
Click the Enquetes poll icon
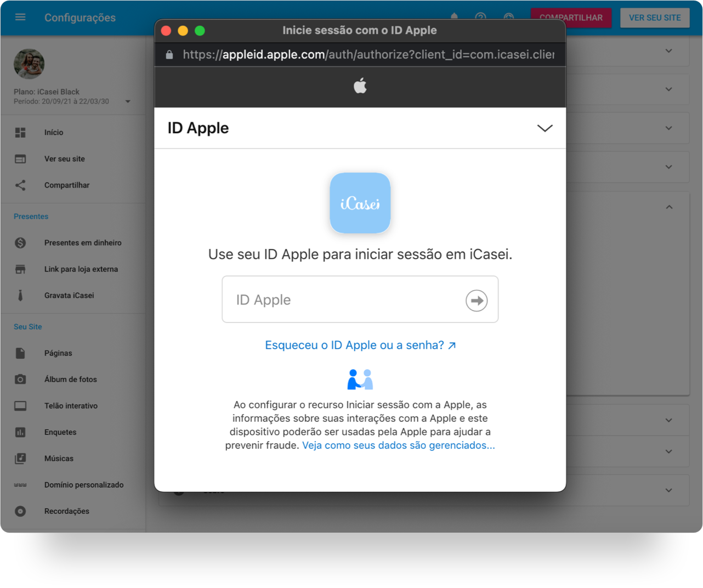[x=20, y=432]
